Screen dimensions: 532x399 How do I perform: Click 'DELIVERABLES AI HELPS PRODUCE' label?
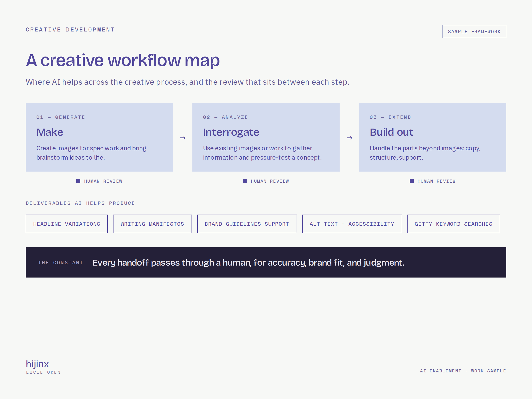pos(80,203)
